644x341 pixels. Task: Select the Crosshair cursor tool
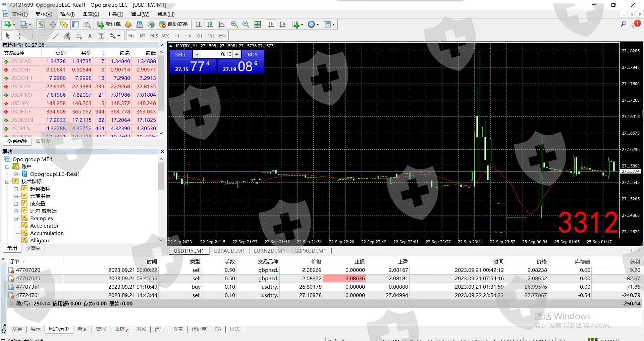point(19,36)
